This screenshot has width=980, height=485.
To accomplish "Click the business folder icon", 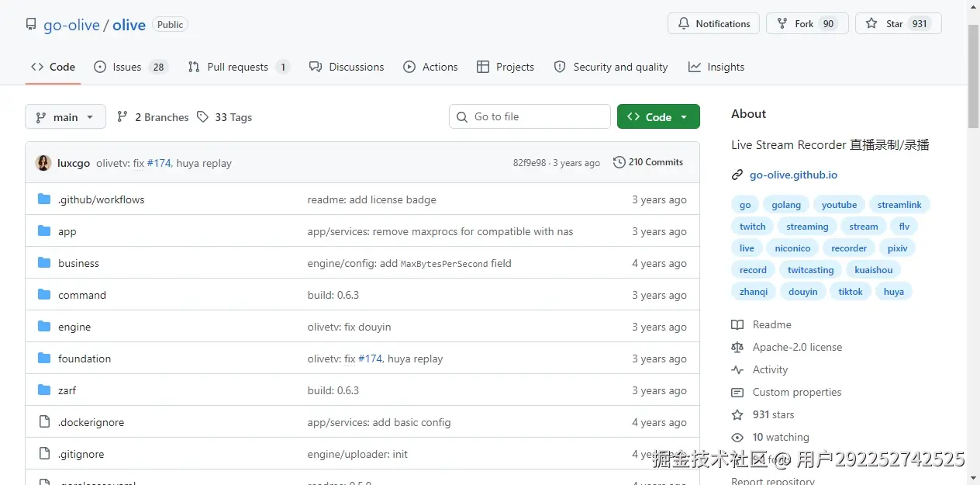I will coord(44,263).
